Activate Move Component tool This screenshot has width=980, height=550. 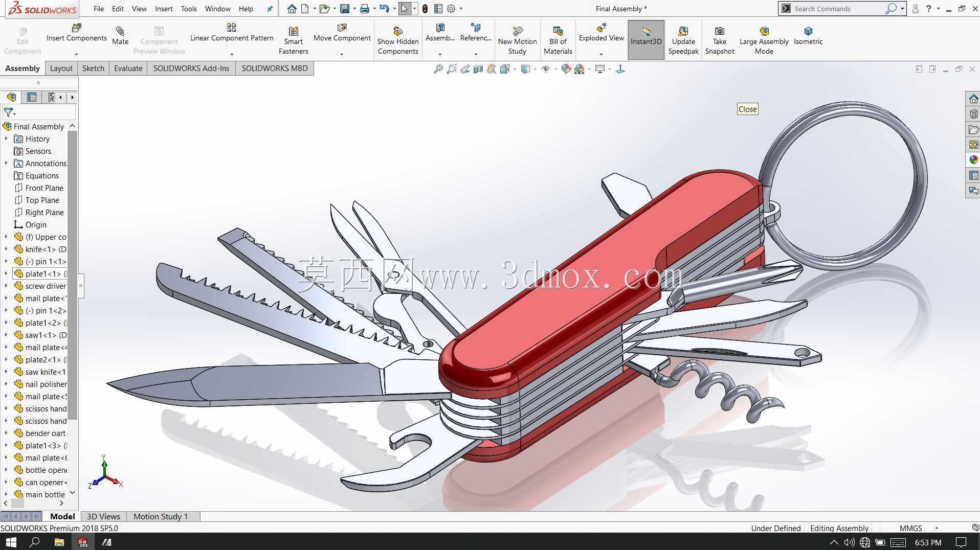coord(342,32)
